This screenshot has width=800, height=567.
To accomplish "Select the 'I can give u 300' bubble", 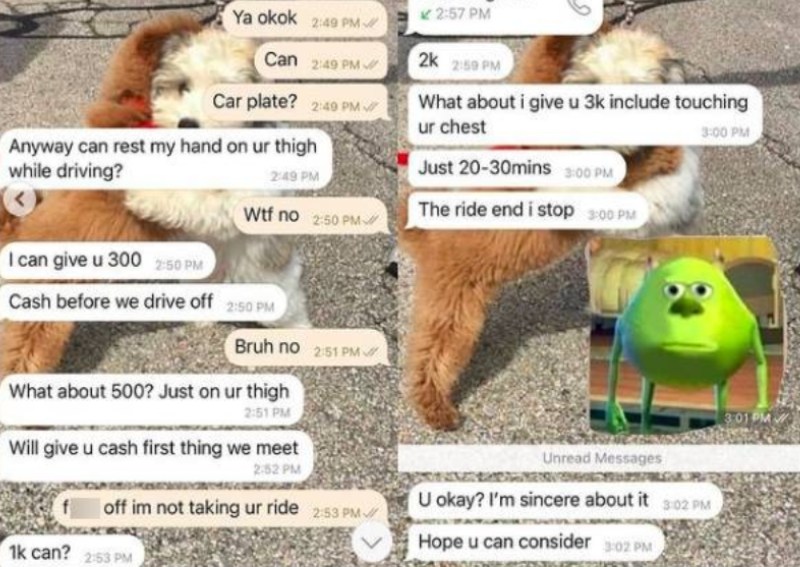I will 107,261.
